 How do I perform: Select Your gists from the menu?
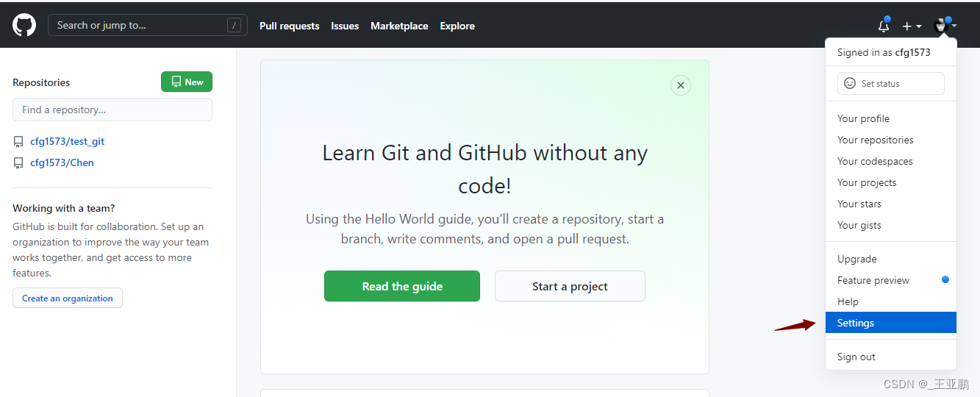click(x=891, y=225)
